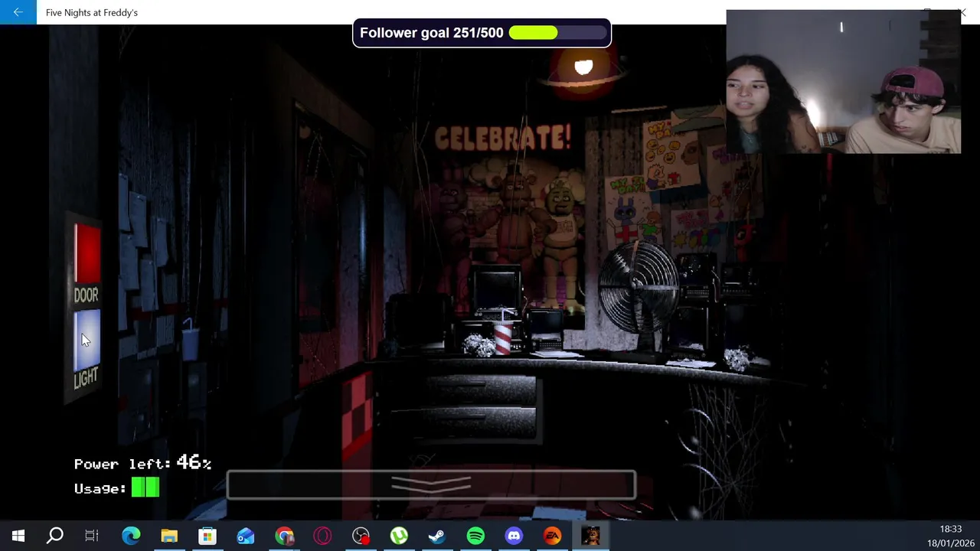980x551 pixels.
Task: Go back with the title bar arrow
Action: (x=18, y=12)
